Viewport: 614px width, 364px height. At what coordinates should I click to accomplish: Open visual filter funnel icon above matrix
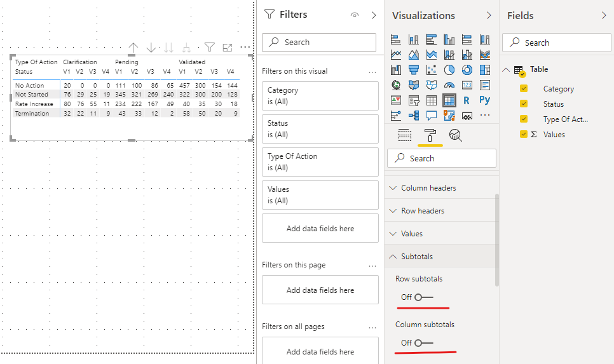(210, 48)
